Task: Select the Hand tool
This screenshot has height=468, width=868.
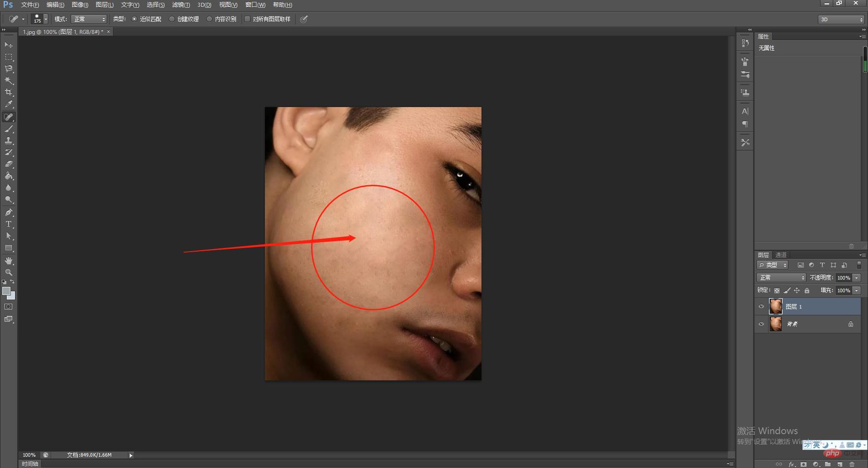Action: click(9, 261)
